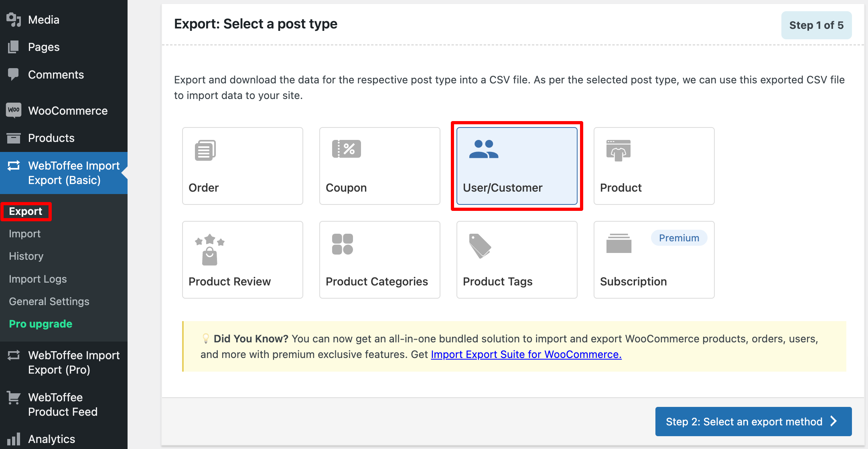Screen dimensions: 868x449
Task: Click the Pro upgrade link
Action: point(41,324)
